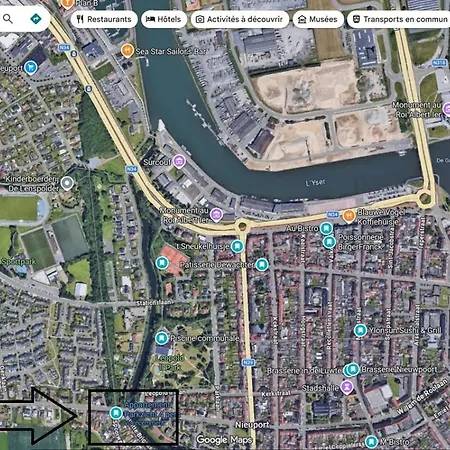Select the Piscine communale marker
Screen dimensions: 450x450
click(x=162, y=338)
